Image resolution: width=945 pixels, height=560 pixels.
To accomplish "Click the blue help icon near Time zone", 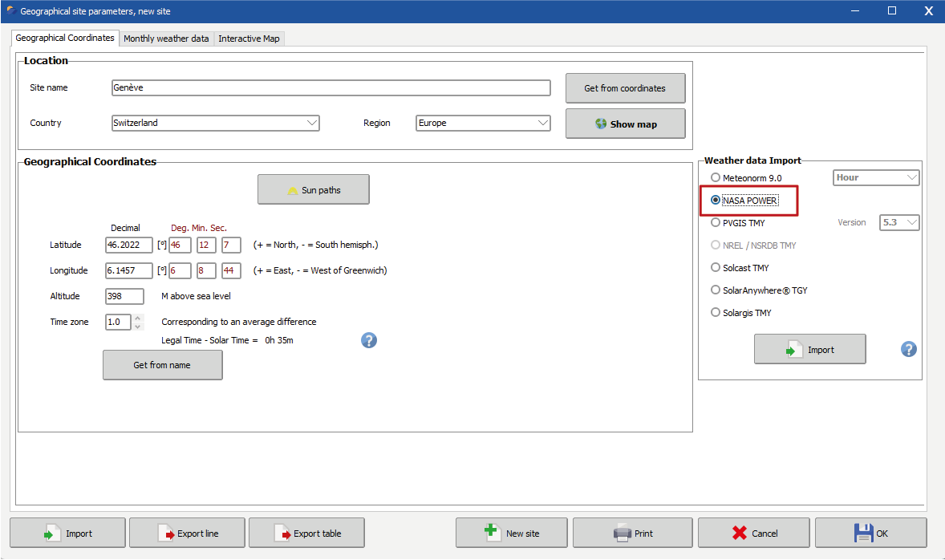I will 368,340.
